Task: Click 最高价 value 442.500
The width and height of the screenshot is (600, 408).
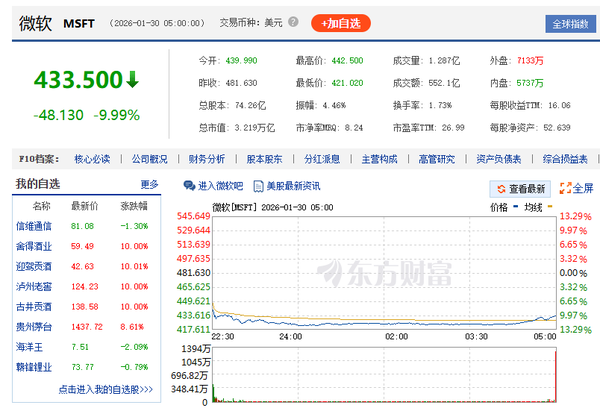Action: tap(347, 60)
